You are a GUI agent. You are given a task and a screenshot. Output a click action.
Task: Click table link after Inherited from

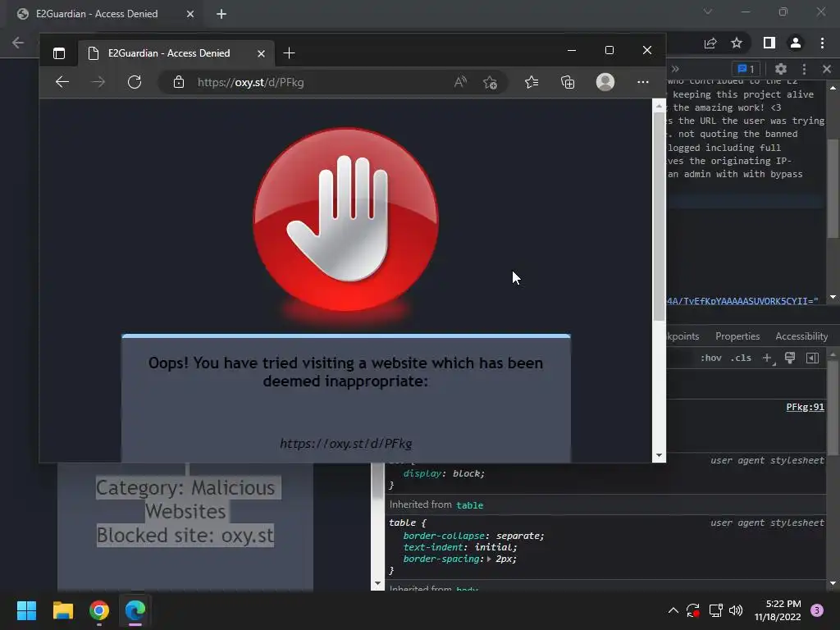(470, 505)
